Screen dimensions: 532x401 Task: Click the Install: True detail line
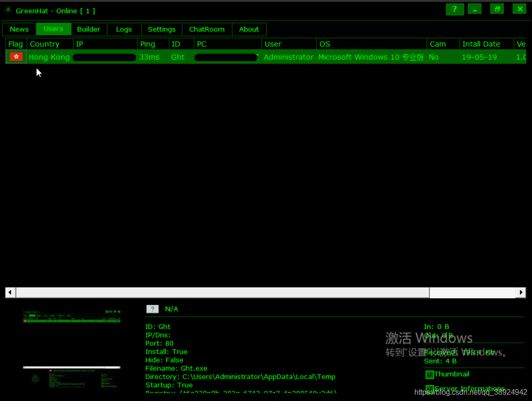click(x=166, y=352)
